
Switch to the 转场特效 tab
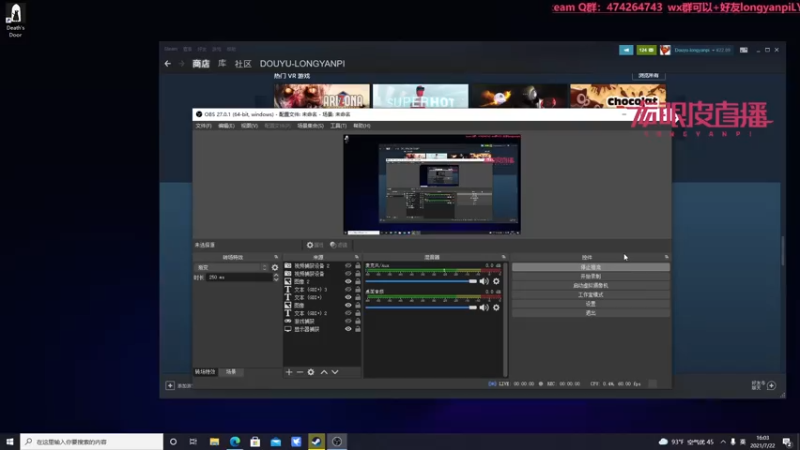(205, 372)
